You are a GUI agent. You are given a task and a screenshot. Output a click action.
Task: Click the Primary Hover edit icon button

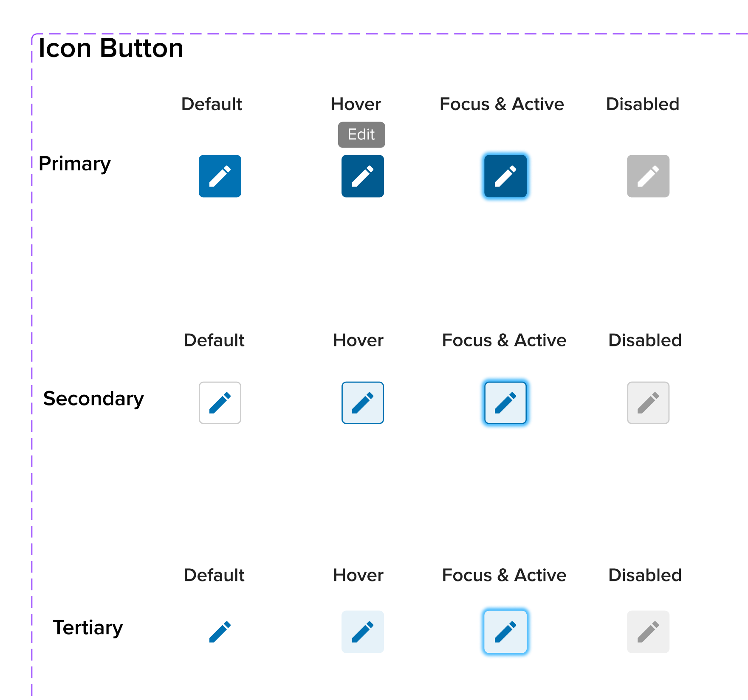(x=363, y=176)
